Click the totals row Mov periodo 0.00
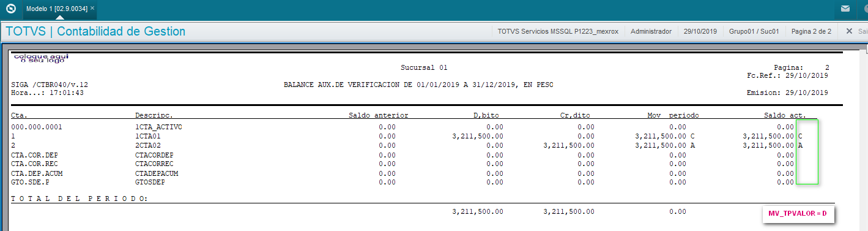 (677, 211)
